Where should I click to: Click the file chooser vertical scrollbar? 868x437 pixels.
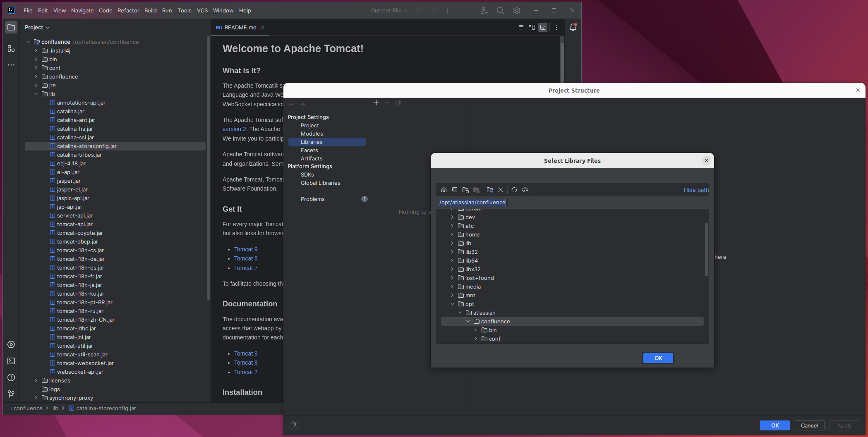pyautogui.click(x=707, y=249)
